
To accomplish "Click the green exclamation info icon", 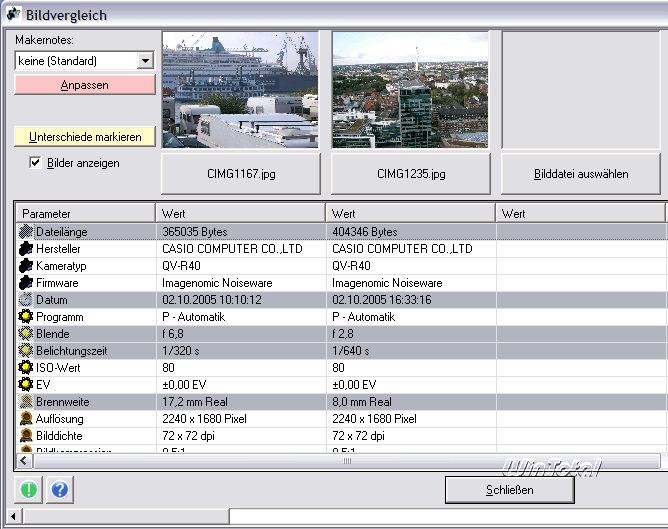I will [30, 490].
